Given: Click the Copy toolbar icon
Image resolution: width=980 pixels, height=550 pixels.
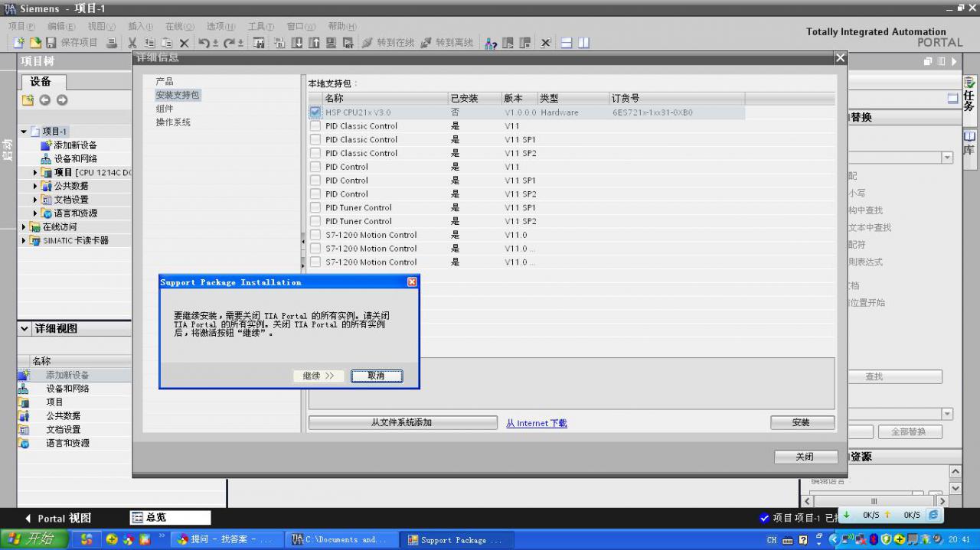Looking at the screenshot, I should pyautogui.click(x=149, y=43).
